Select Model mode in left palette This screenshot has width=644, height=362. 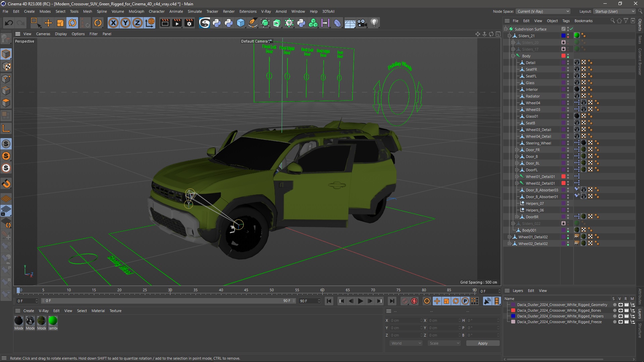point(6,54)
